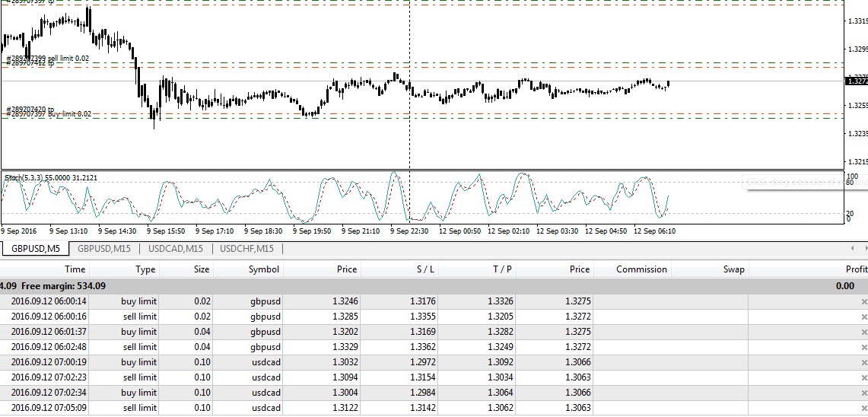Switch to the GBPUSD,M15 chart tab
This screenshot has width=868, height=417.
(104, 249)
